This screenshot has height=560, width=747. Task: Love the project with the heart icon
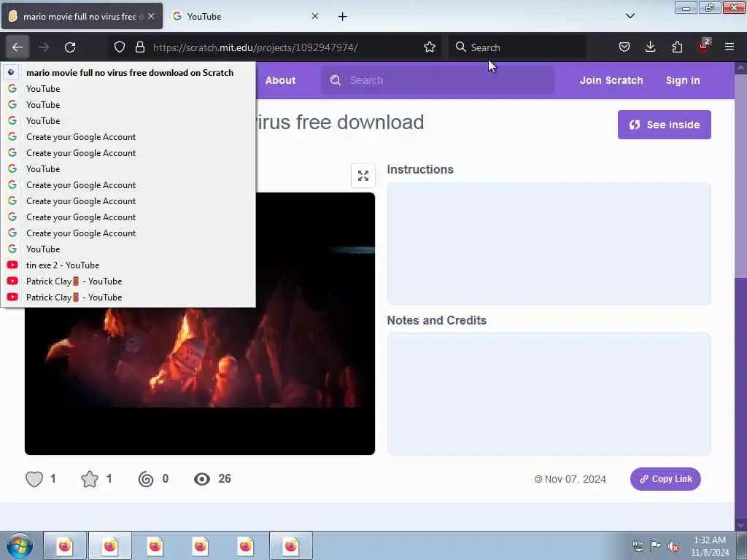[34, 478]
